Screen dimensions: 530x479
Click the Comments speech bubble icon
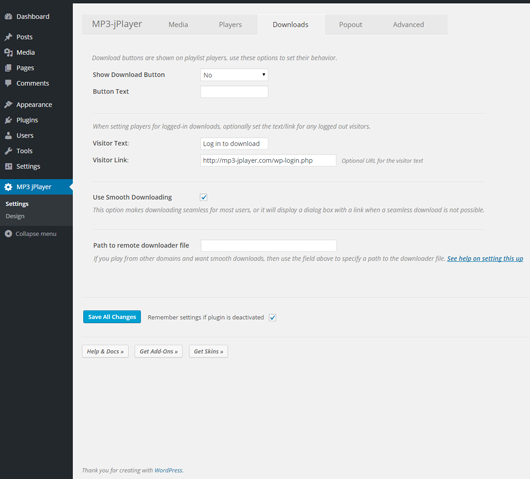8,83
